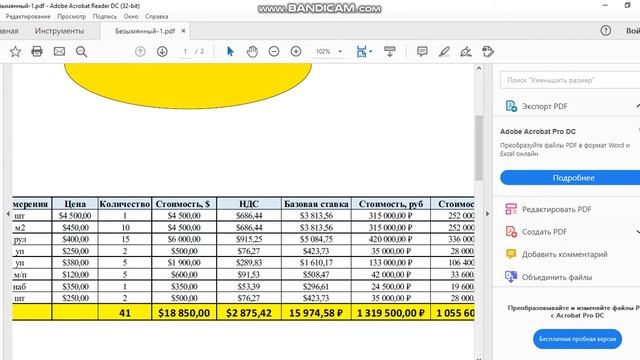Send file by email with envelope icon
Image resolution: width=640 pixels, height=360 pixels.
point(59,51)
